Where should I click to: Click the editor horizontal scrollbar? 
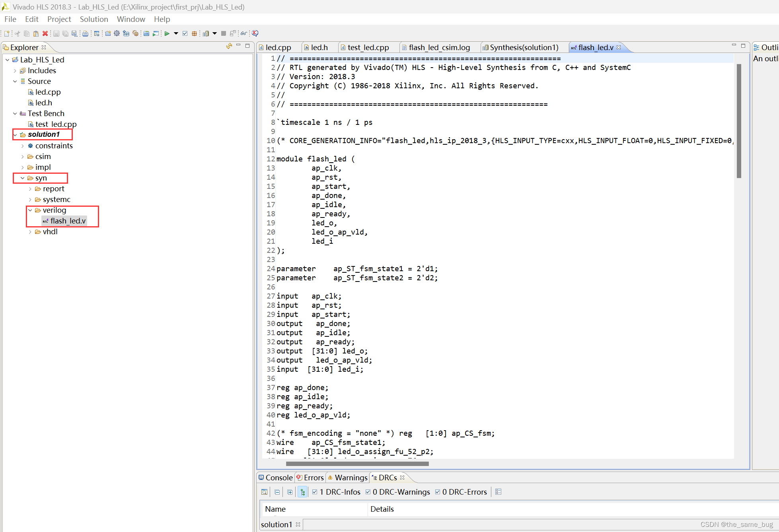coord(357,464)
